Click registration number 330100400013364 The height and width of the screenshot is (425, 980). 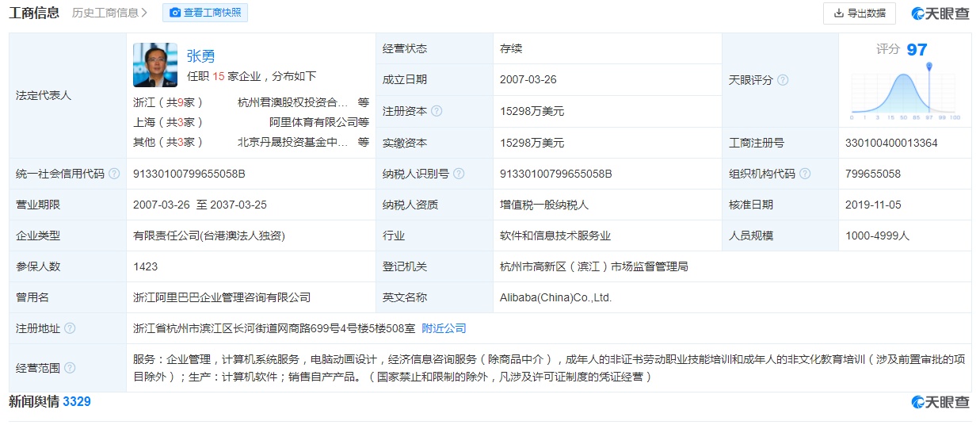point(891,143)
